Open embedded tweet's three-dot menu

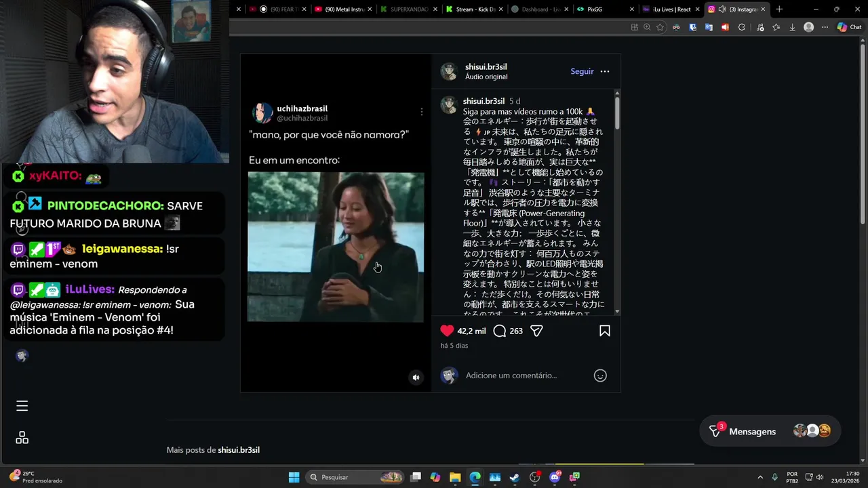[x=421, y=112]
